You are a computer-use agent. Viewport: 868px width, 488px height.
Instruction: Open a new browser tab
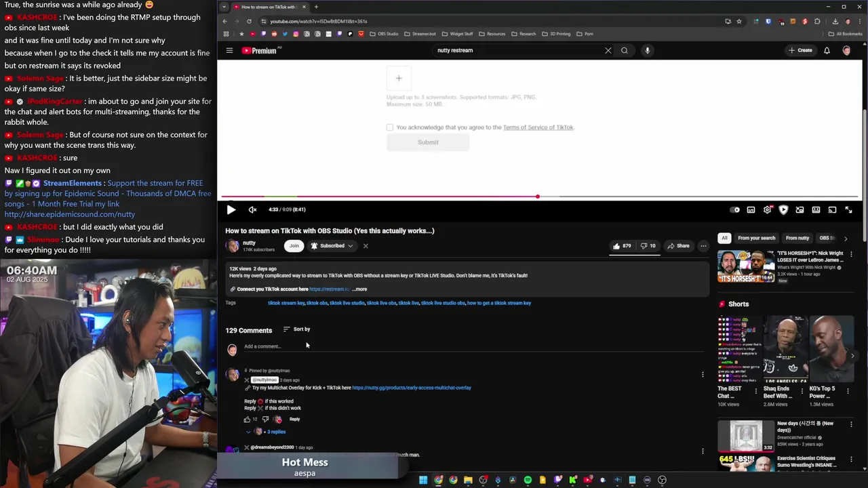coord(316,7)
